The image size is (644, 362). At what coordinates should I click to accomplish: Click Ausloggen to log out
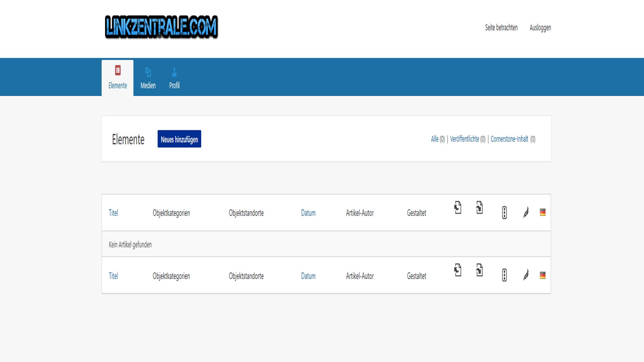point(540,27)
